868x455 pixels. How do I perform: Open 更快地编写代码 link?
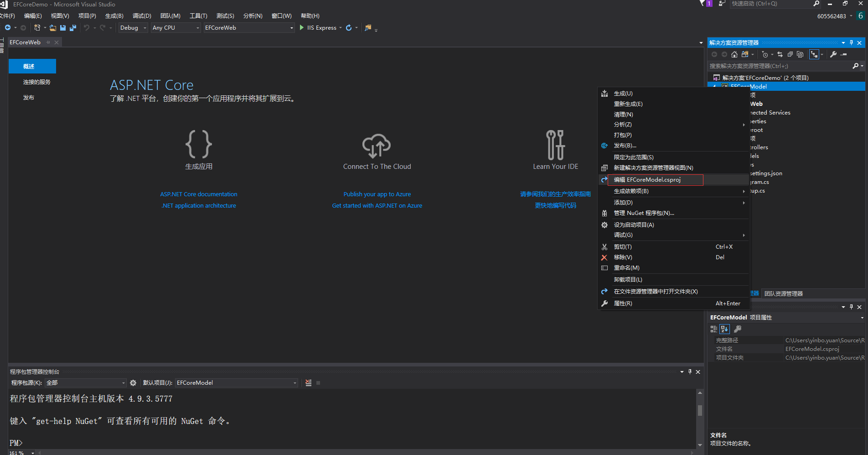pyautogui.click(x=556, y=206)
